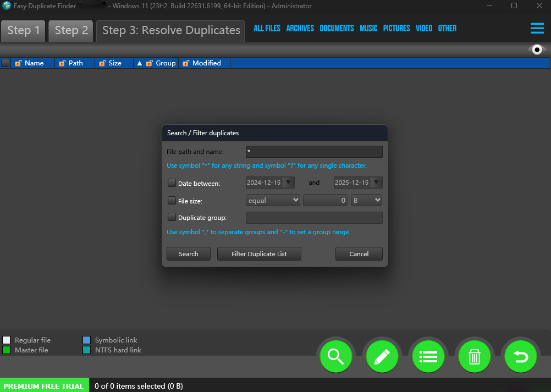551x392 pixels.
Task: Click the lock icon beside Name column
Action: pos(18,63)
